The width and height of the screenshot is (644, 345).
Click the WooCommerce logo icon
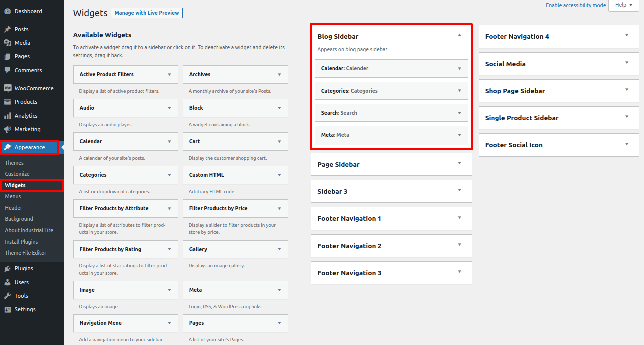[x=7, y=88]
